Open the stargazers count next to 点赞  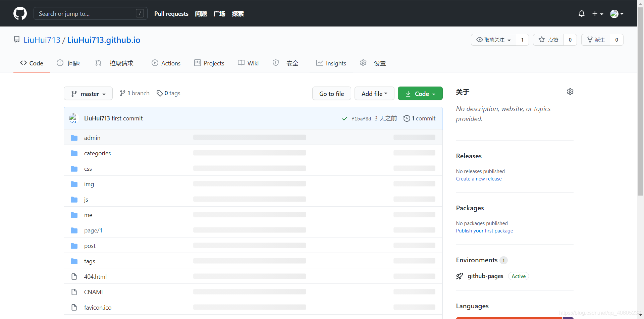tap(570, 40)
